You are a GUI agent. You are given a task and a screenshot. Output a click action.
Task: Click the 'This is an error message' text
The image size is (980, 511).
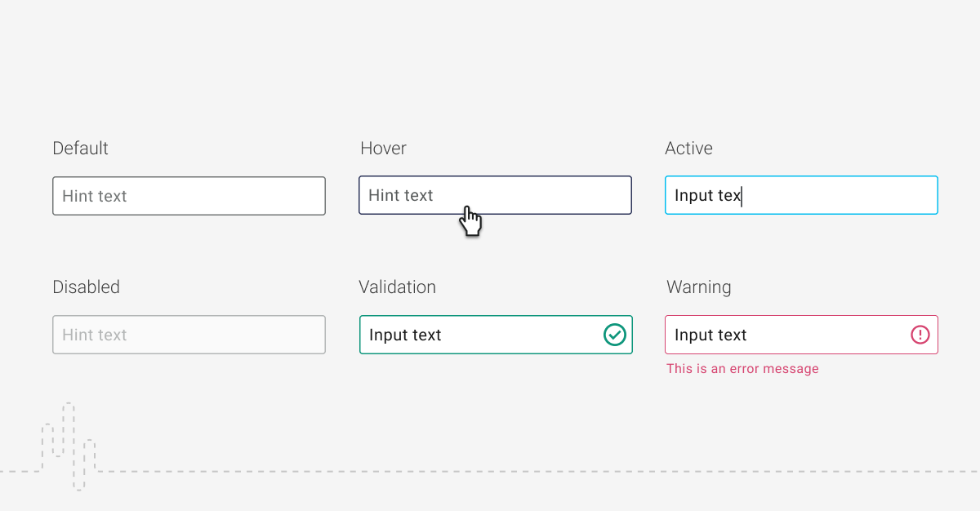(742, 369)
